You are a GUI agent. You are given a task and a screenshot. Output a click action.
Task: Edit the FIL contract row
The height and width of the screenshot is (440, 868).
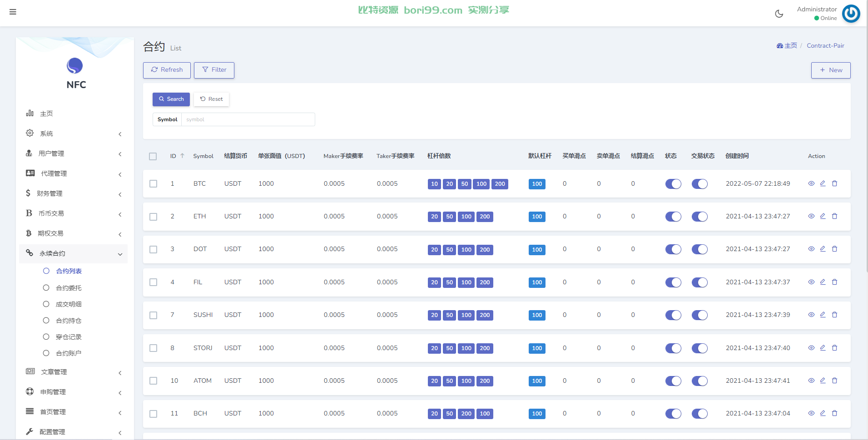(823, 282)
